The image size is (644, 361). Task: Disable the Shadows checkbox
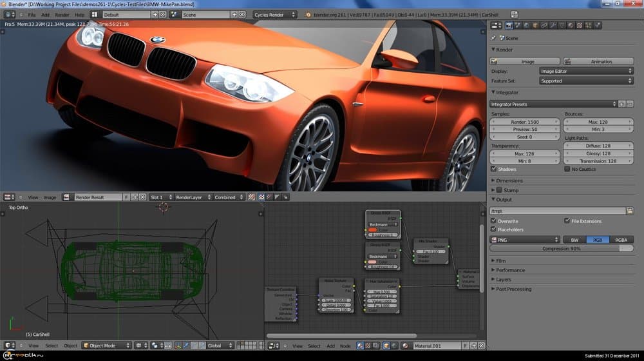(494, 169)
